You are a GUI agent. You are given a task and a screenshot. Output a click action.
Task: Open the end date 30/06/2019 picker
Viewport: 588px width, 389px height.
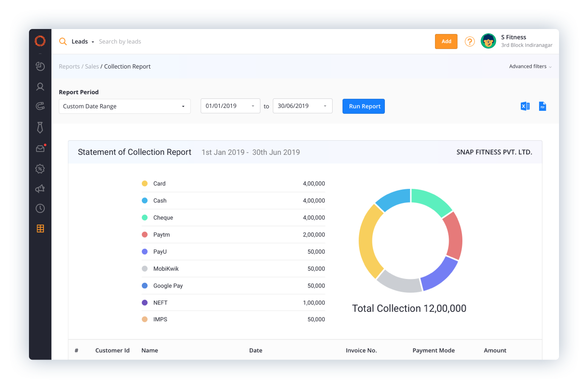tap(302, 106)
